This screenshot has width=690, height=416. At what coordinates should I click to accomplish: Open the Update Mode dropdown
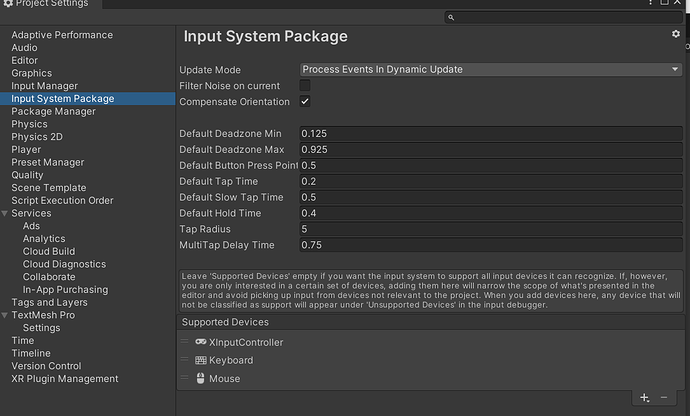491,69
